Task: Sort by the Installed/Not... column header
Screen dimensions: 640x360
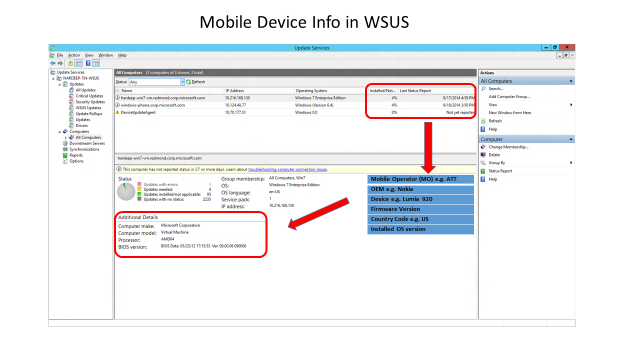Action: click(383, 91)
